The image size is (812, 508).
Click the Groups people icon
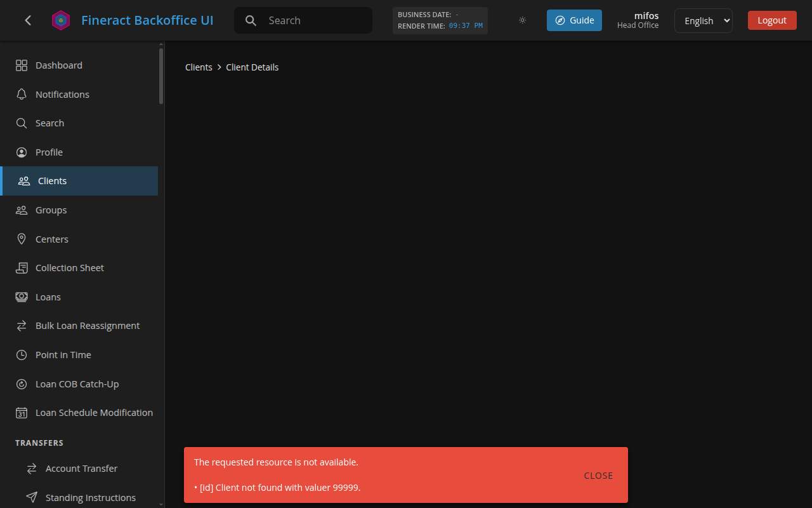(x=22, y=210)
